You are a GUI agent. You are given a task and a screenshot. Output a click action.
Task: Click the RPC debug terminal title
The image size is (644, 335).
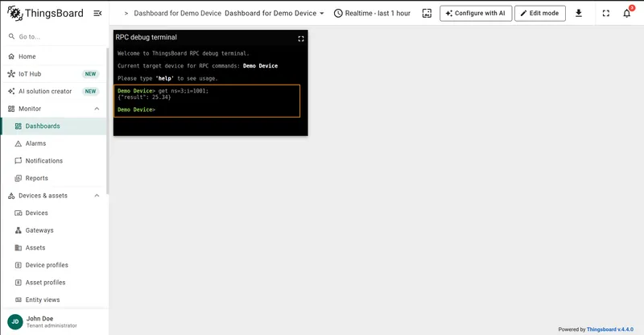pos(147,37)
